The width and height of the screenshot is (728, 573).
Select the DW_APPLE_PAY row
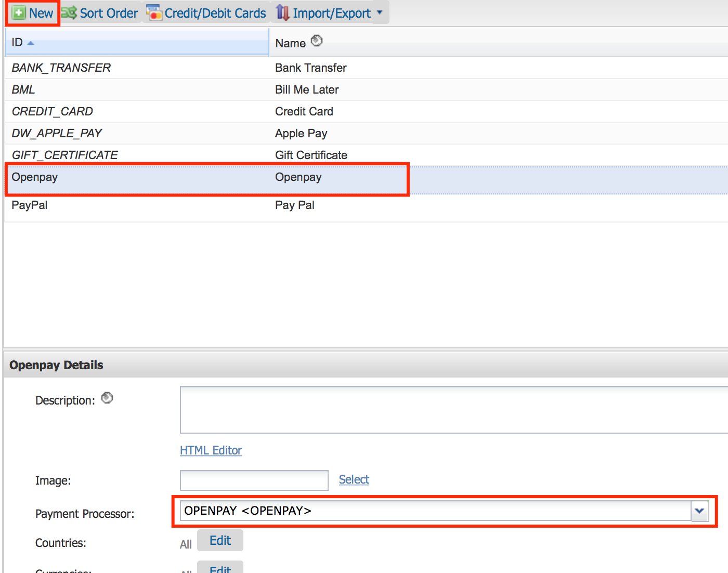[x=57, y=134]
